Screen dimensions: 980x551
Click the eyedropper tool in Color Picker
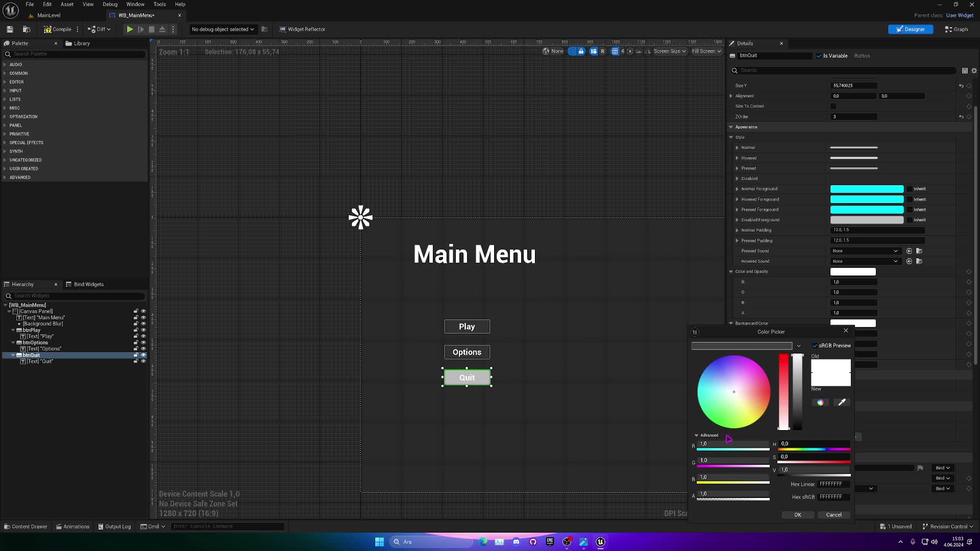tap(842, 403)
